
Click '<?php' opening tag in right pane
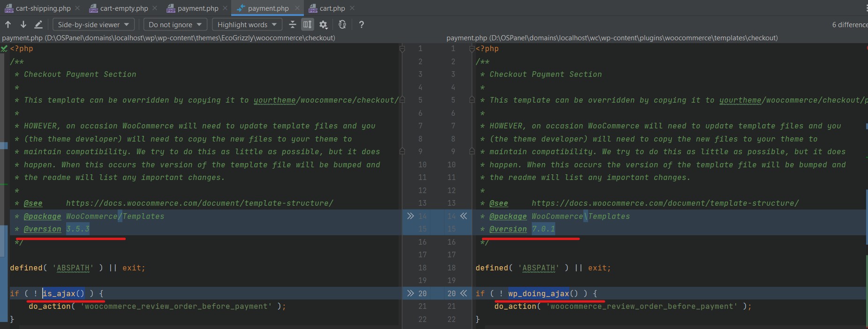[487, 48]
